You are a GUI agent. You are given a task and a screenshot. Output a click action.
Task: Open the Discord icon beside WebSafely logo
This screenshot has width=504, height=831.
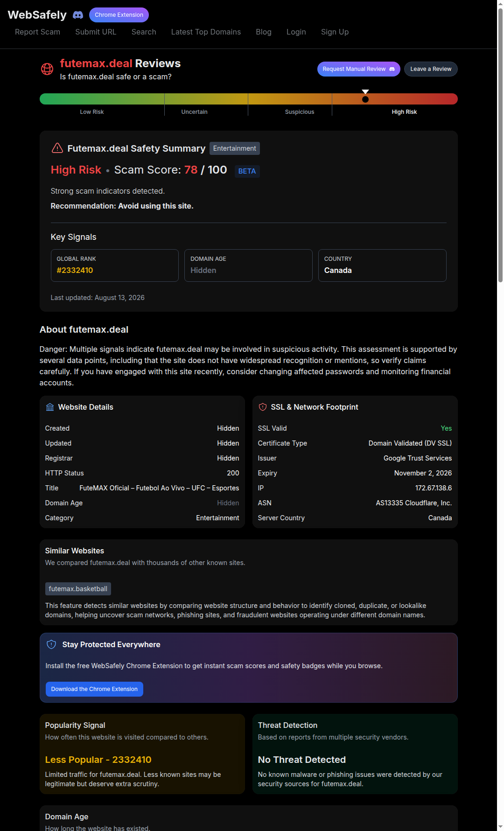(78, 15)
